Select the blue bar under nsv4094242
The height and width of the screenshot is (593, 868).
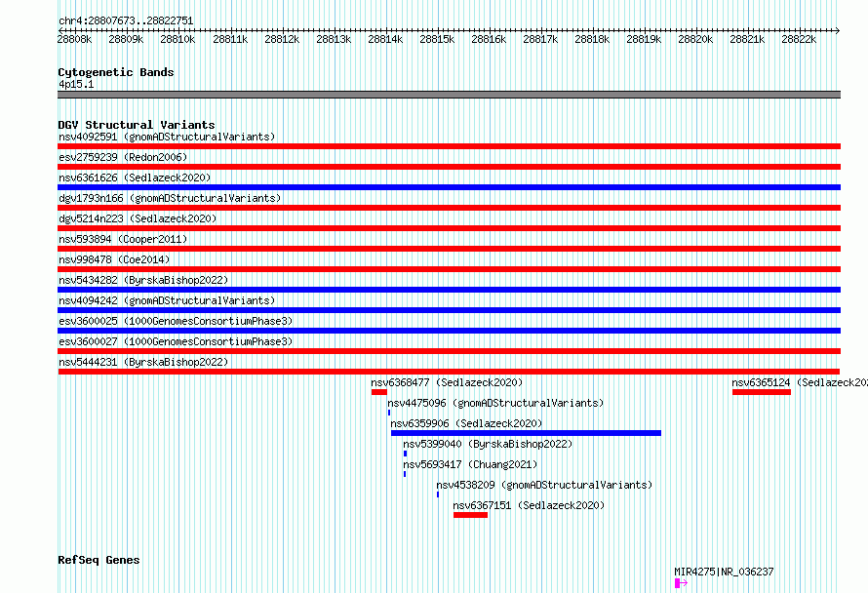click(449, 310)
